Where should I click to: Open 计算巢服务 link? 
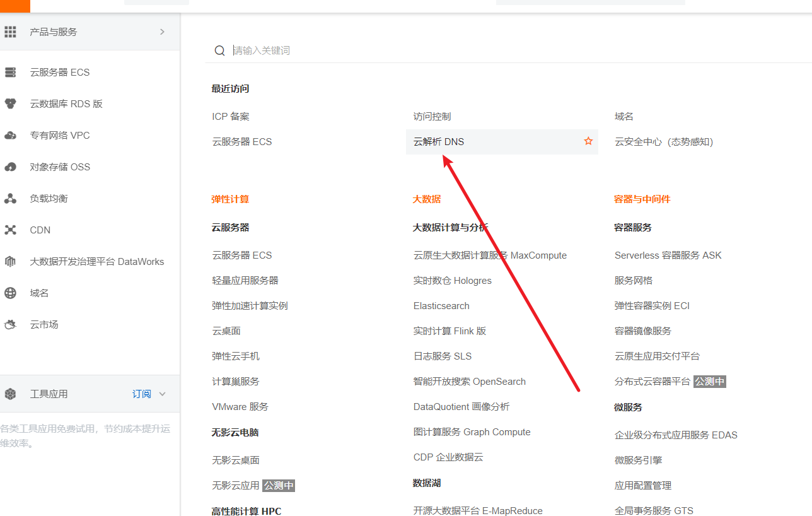[236, 382]
